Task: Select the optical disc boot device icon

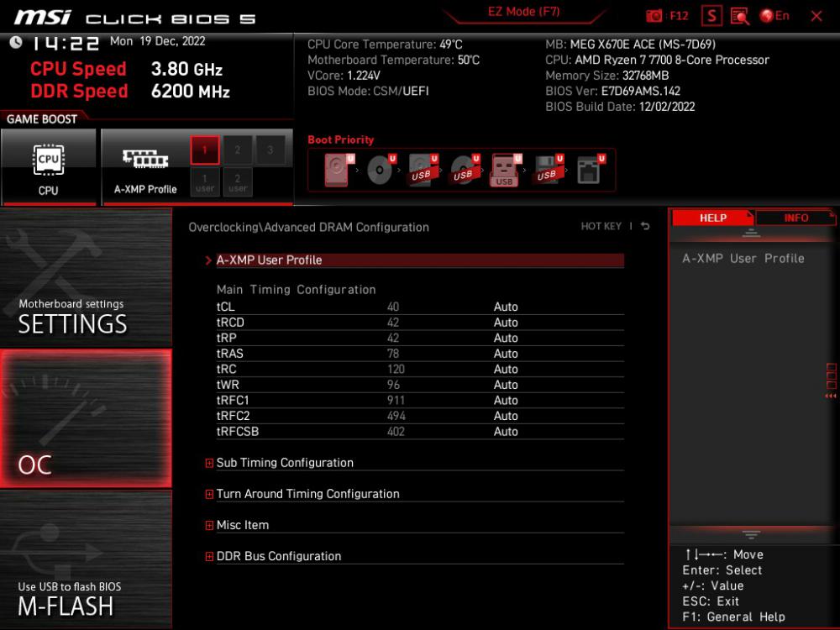Action: point(381,170)
